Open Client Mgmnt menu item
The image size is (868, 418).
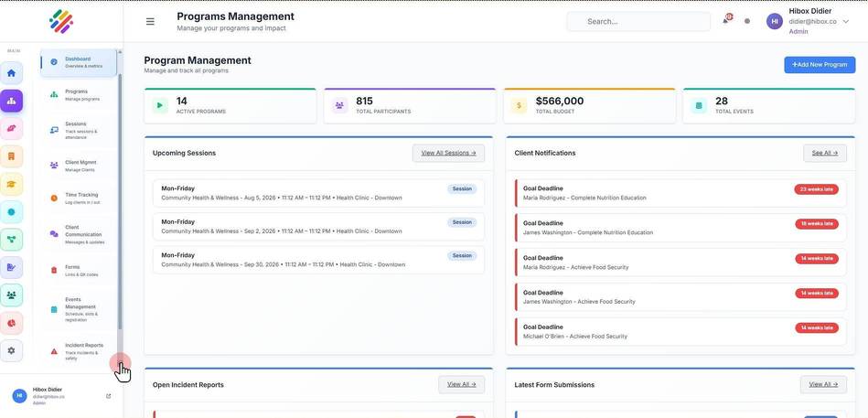pyautogui.click(x=79, y=166)
